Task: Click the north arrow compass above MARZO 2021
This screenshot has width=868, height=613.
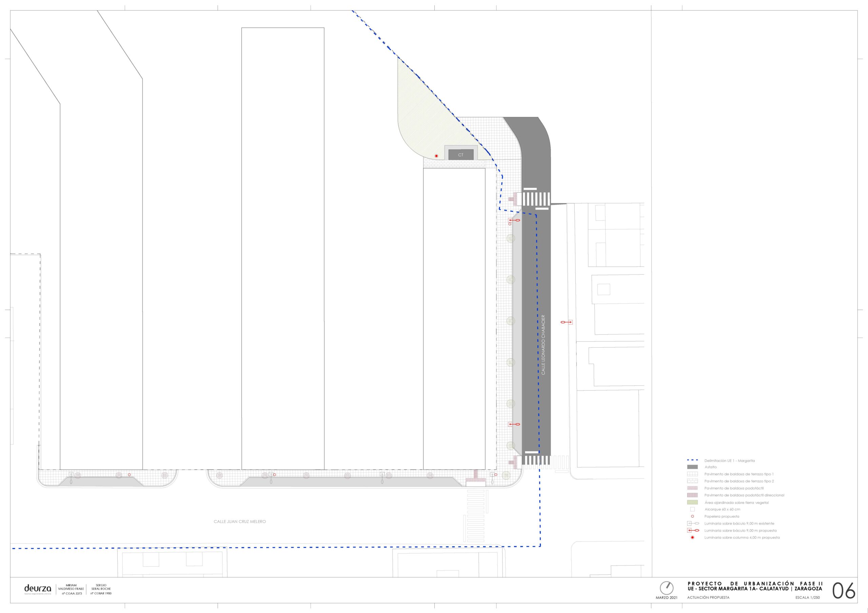Action: pyautogui.click(x=667, y=588)
